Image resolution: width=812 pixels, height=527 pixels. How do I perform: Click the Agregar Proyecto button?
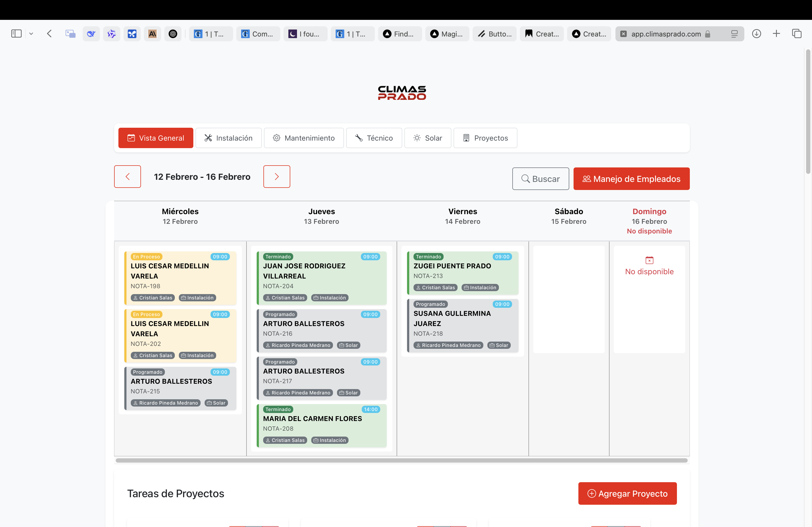[627, 493]
